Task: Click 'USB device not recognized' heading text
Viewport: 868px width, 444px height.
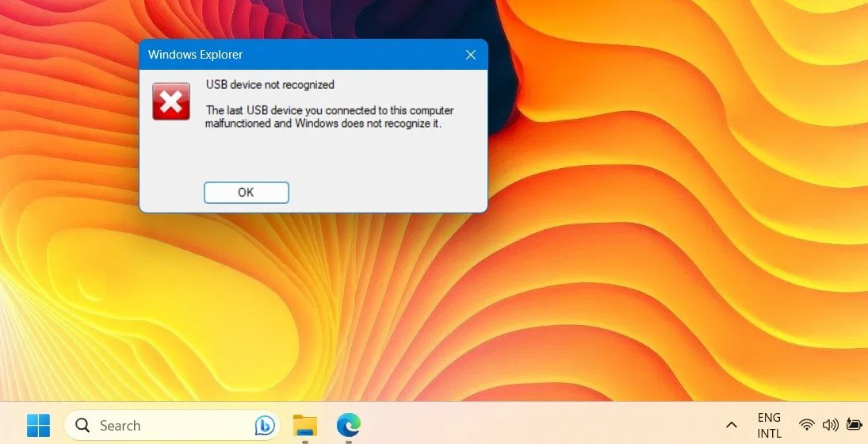Action: pos(270,85)
